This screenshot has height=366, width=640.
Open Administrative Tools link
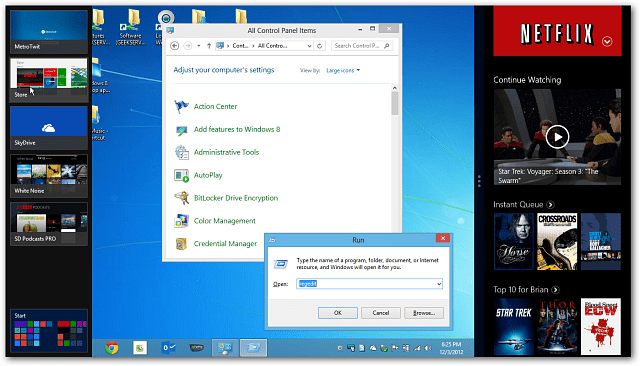pos(226,152)
